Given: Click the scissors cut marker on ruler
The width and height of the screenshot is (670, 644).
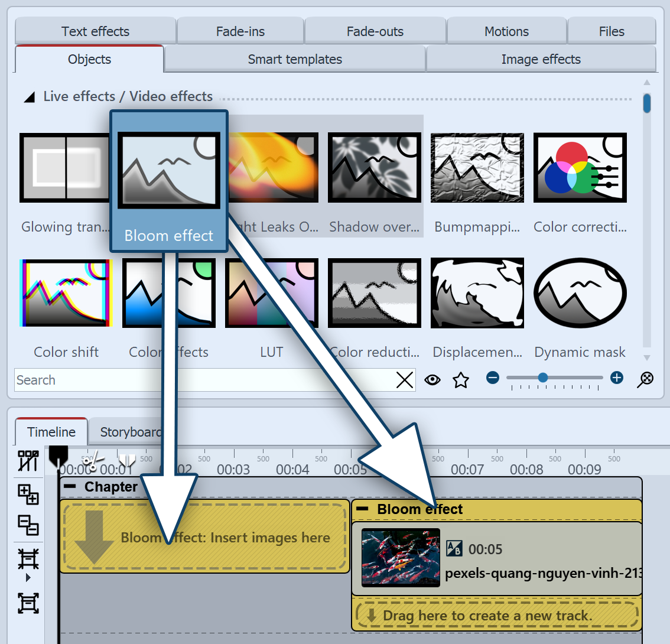Looking at the screenshot, I should coord(92,461).
